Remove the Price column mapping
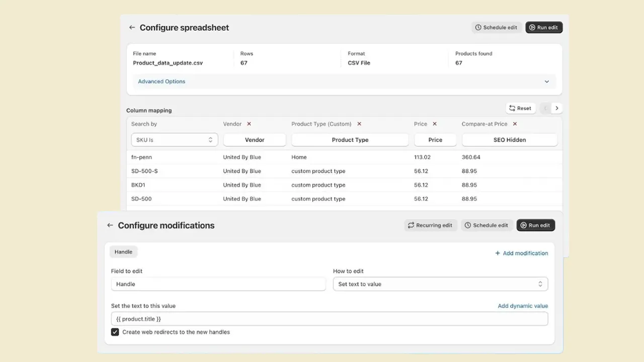The width and height of the screenshot is (644, 362). (x=435, y=124)
